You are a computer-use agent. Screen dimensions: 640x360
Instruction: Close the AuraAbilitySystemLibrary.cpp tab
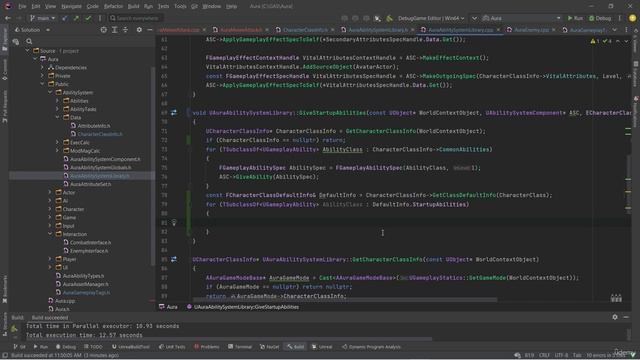click(498, 30)
